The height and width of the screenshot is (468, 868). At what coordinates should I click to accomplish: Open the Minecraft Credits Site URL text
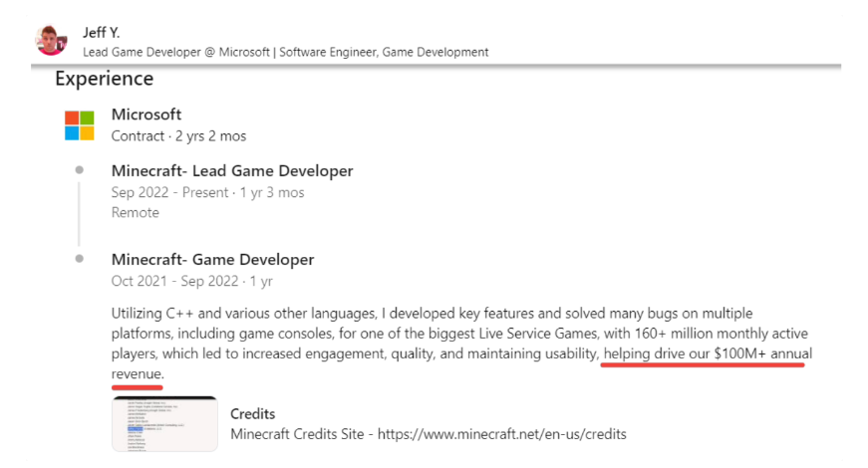point(429,434)
